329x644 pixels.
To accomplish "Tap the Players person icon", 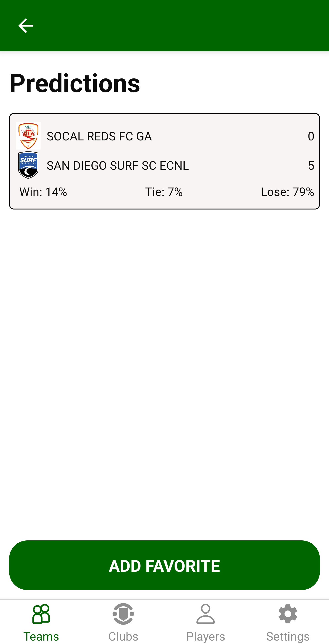I will 206,614.
